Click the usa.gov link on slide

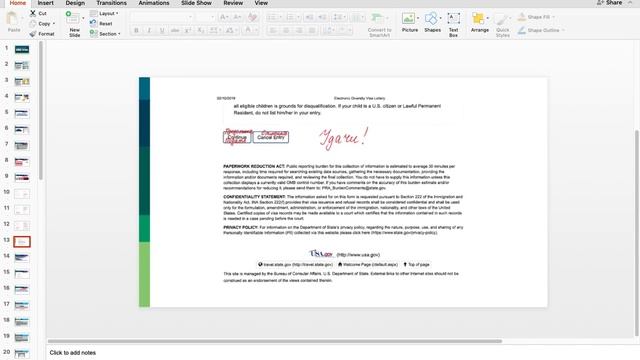click(x=358, y=255)
